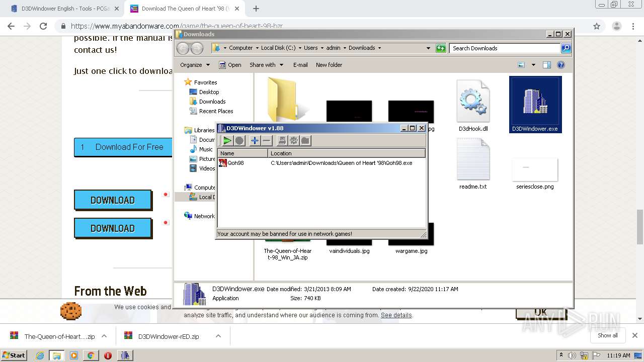
Task: Select the vaindividuals.jpg file
Action: pos(349,250)
